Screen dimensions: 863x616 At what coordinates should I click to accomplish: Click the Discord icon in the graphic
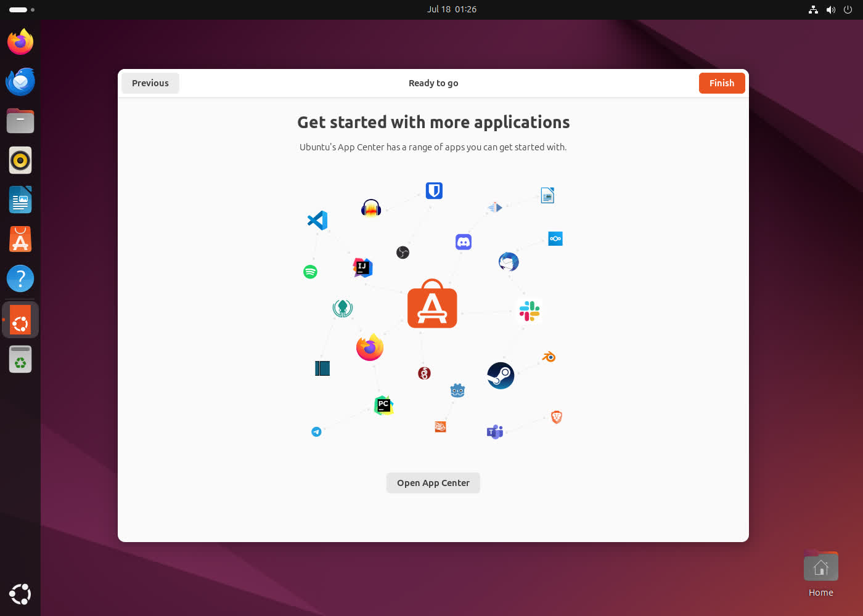point(464,242)
